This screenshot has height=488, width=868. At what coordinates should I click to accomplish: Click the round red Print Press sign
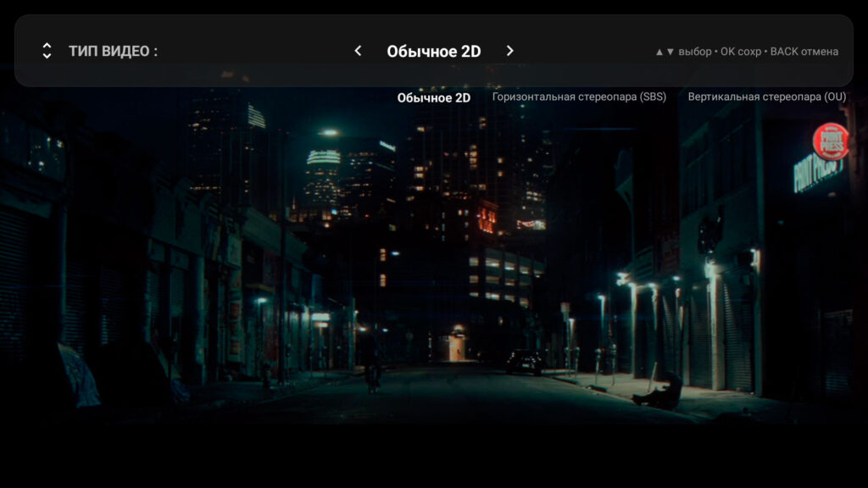[830, 141]
